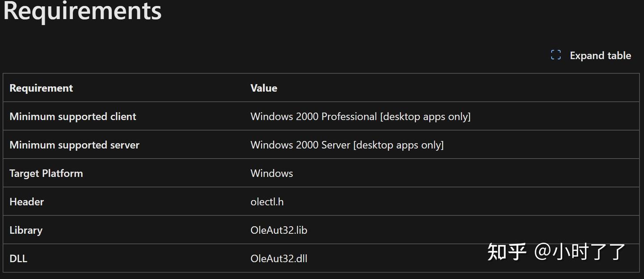Click the Header row label

pyautogui.click(x=27, y=202)
